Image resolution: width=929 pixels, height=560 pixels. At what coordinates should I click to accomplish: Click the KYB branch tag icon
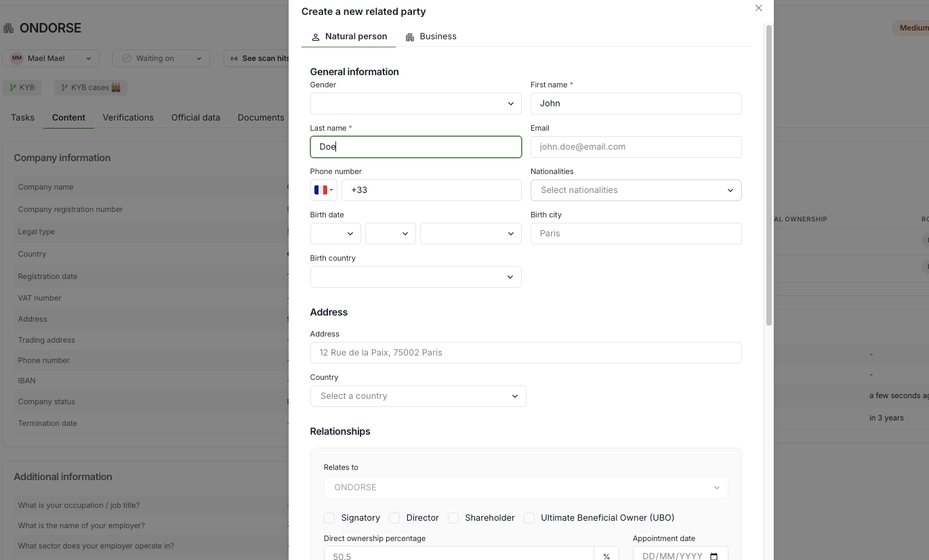tap(12, 87)
